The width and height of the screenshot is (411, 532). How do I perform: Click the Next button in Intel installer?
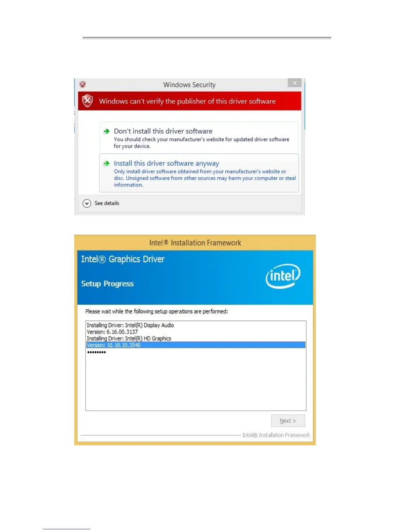pyautogui.click(x=288, y=421)
